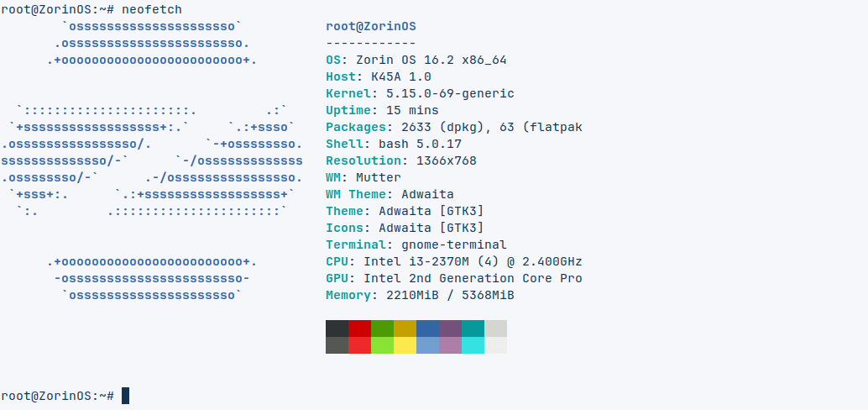The image size is (868, 410).
Task: Pick the light mauve swatch in the bottom row
Action: coord(451,345)
